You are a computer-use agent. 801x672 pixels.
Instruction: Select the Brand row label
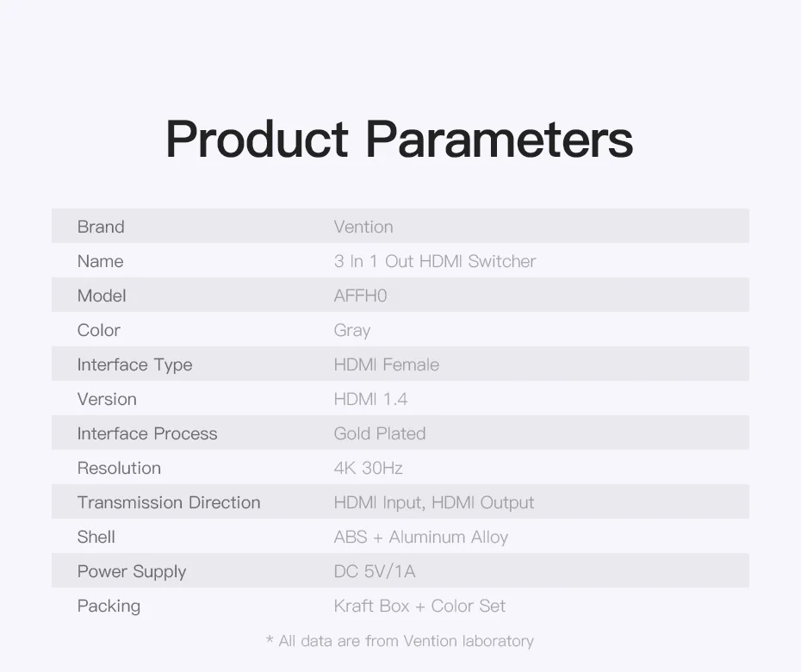[x=101, y=227]
